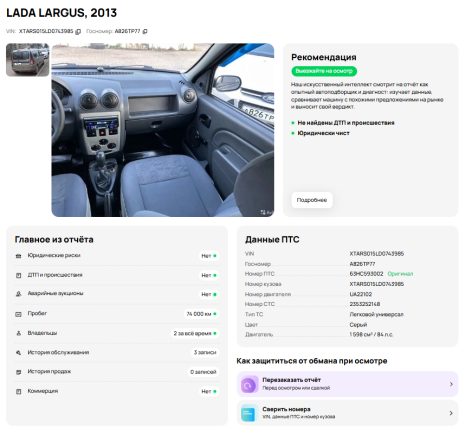Copy the VIN using the copy icon
Image resolution: width=472 pixels, height=447 pixels.
[78, 32]
